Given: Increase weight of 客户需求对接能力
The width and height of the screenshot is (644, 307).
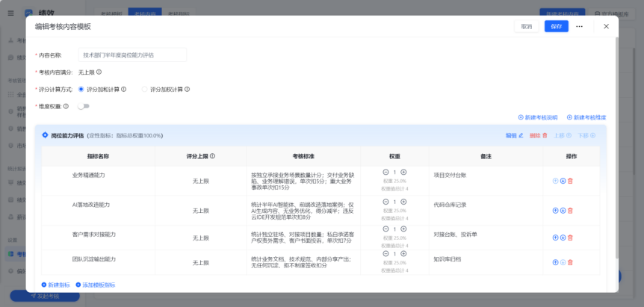Looking at the screenshot, I should coord(403,229).
